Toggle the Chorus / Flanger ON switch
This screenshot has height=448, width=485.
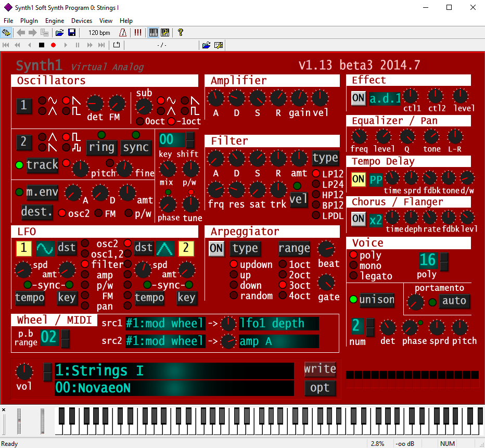pos(359,219)
